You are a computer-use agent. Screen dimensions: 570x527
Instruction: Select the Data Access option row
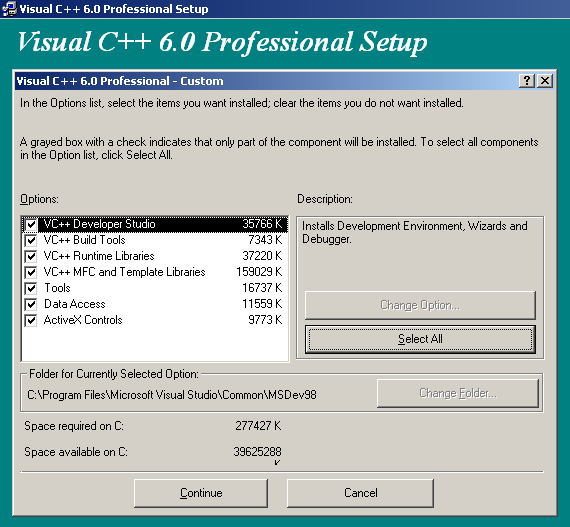coord(155,304)
